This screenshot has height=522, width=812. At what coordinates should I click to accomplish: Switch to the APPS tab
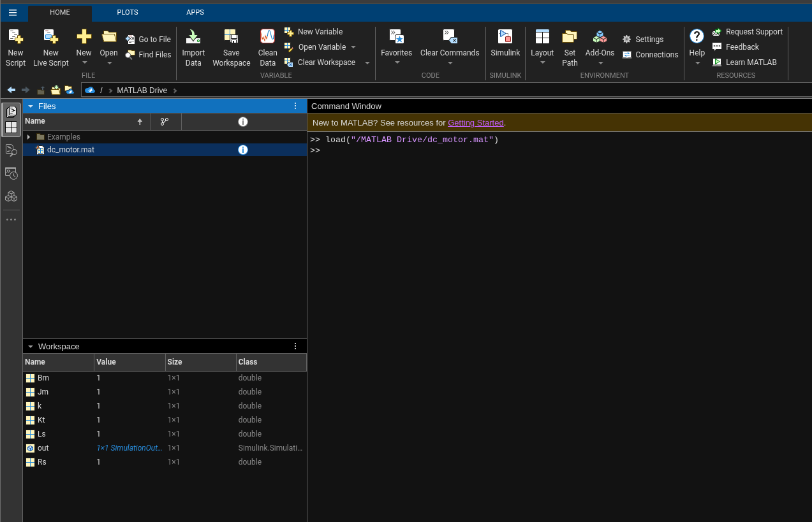coord(195,12)
